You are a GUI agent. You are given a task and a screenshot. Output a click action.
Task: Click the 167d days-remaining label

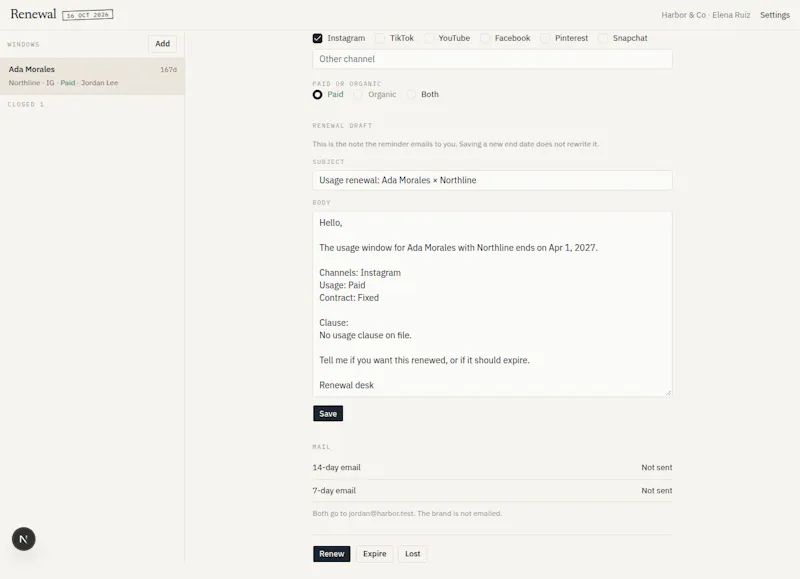168,69
